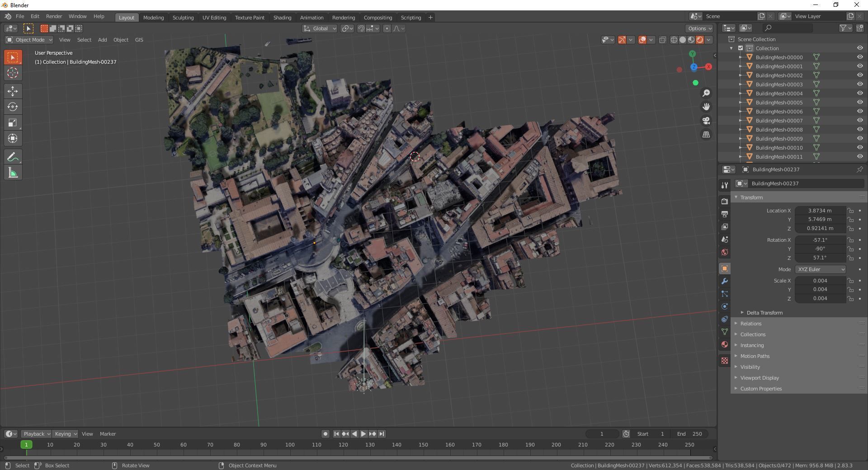Open the viewport Select menu
The image size is (868, 470).
(84, 40)
